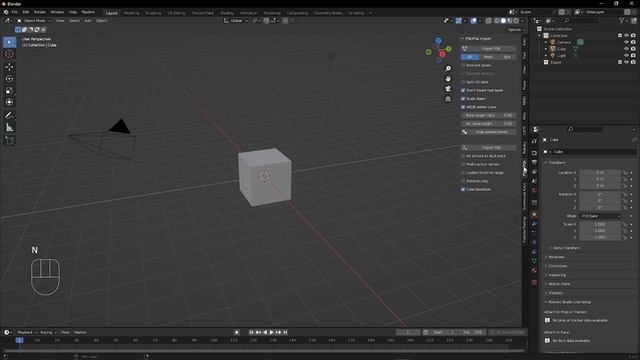Enable All actions to NLA track
The image size is (640, 360).
(463, 156)
